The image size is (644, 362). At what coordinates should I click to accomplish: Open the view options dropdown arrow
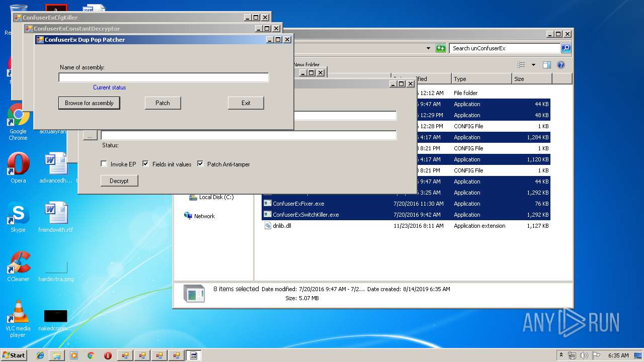coord(533,65)
